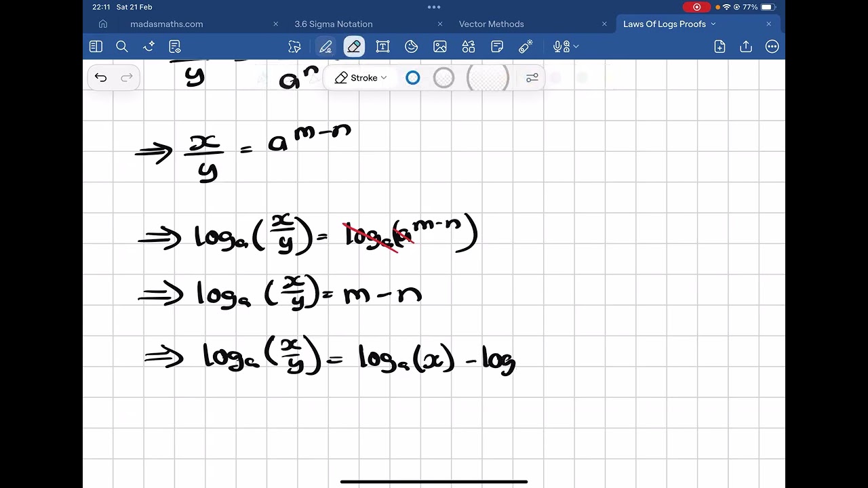Viewport: 868px width, 488px height.
Task: Open multitasking three-dots at top
Action: [434, 7]
